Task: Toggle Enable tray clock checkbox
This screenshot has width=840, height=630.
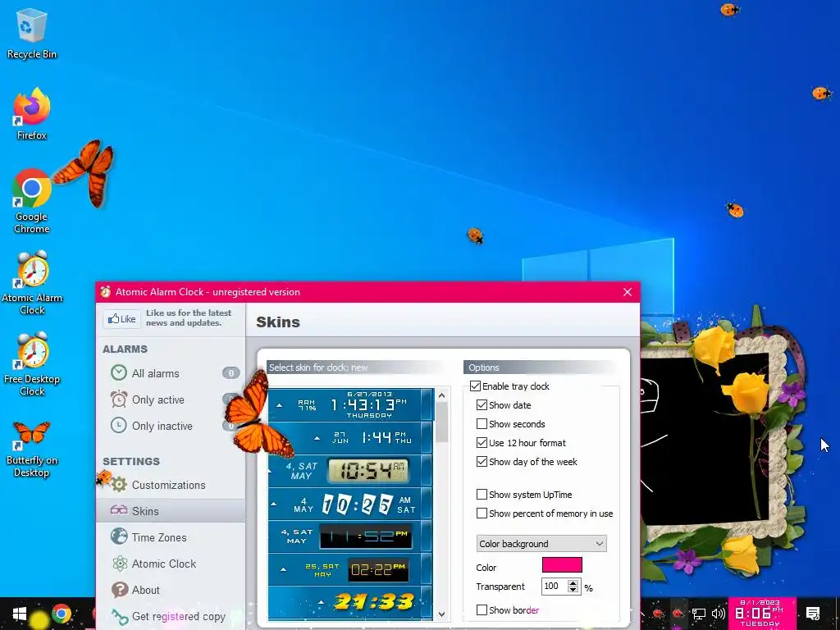Action: (x=475, y=386)
